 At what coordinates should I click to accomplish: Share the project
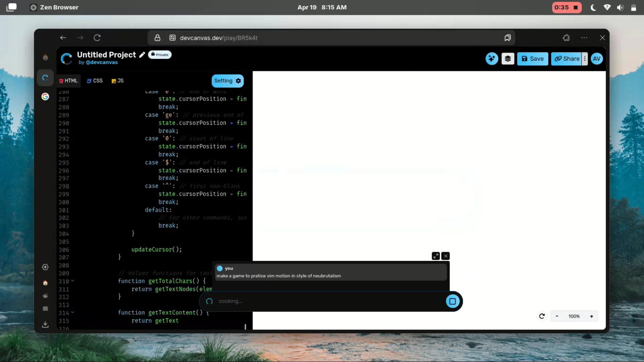567,59
